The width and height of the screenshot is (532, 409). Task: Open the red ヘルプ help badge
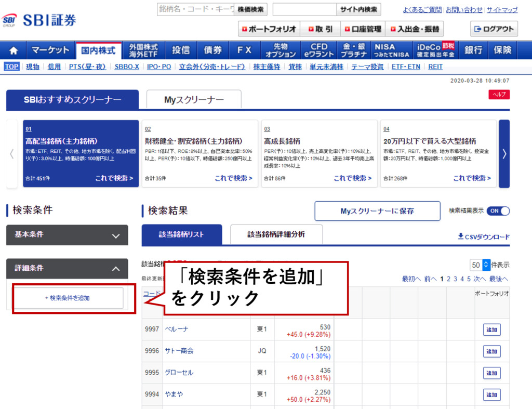pyautogui.click(x=499, y=95)
